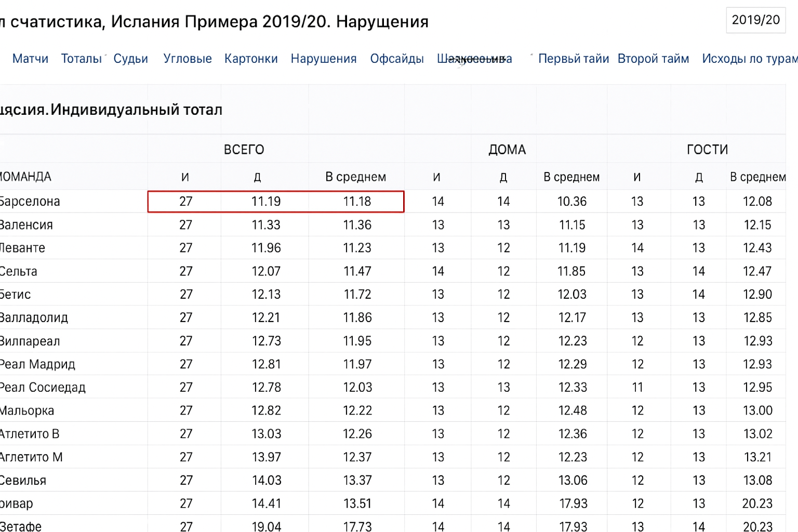Open the Реал Мадрид team link

(x=37, y=364)
